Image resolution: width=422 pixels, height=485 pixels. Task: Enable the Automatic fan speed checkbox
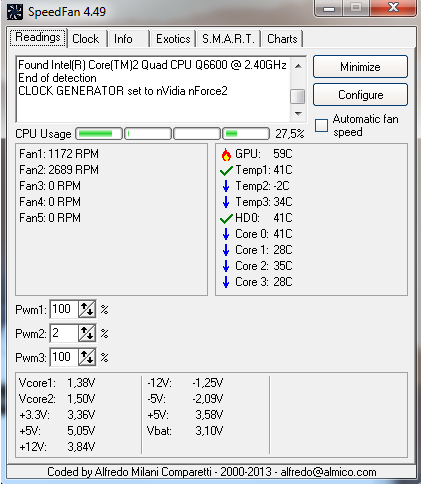coord(321,125)
